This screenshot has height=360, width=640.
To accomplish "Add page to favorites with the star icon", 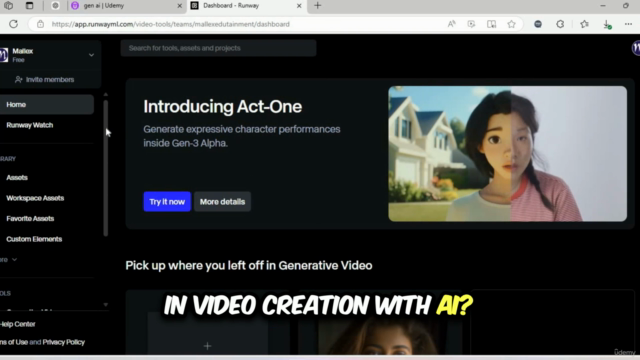I will tap(511, 24).
